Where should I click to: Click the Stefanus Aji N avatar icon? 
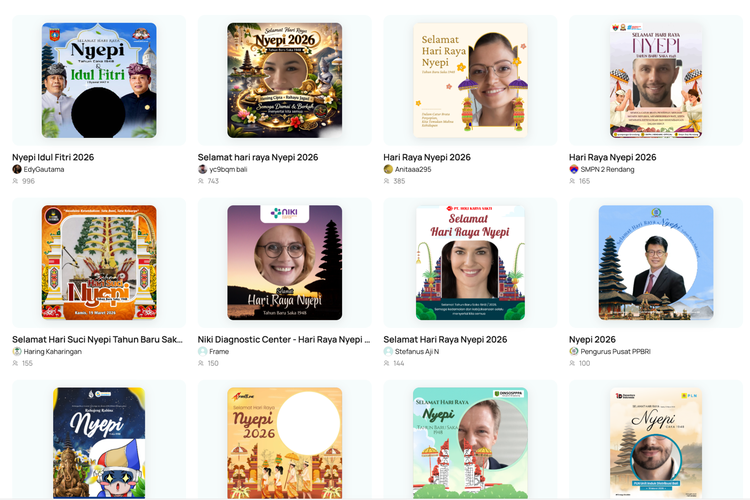(388, 351)
